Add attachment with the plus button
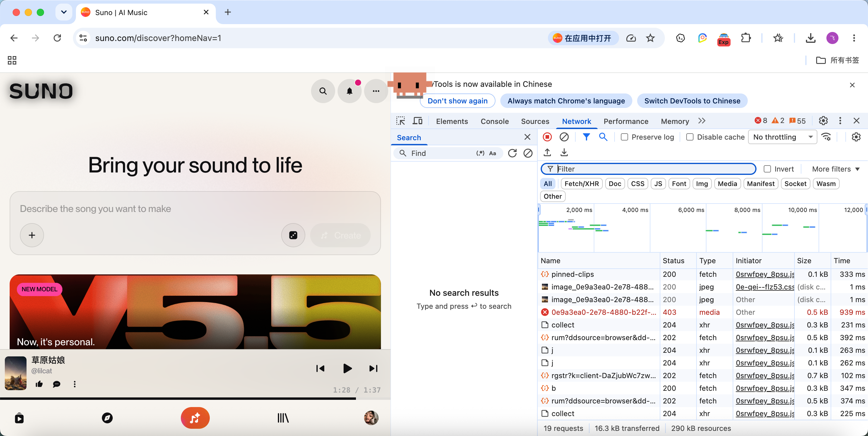The height and width of the screenshot is (436, 868). [x=32, y=235]
